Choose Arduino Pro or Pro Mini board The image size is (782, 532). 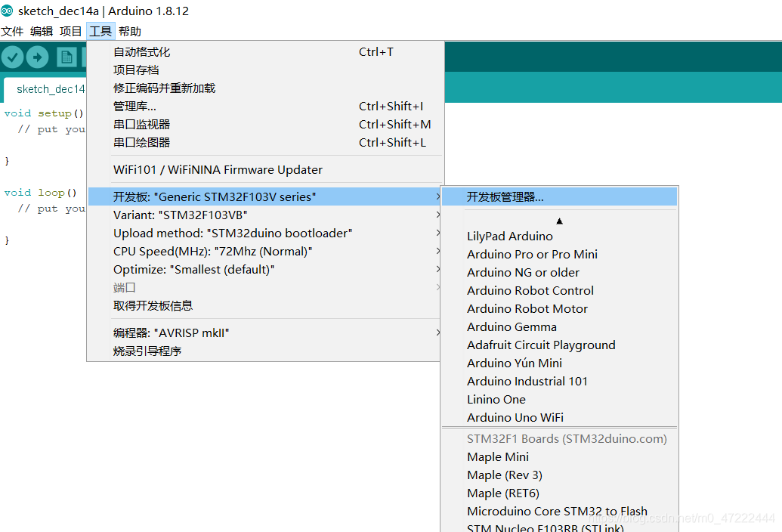point(532,254)
